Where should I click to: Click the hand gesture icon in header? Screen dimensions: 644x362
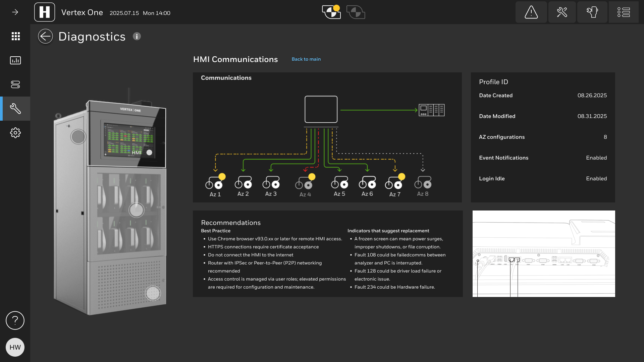[x=592, y=12]
